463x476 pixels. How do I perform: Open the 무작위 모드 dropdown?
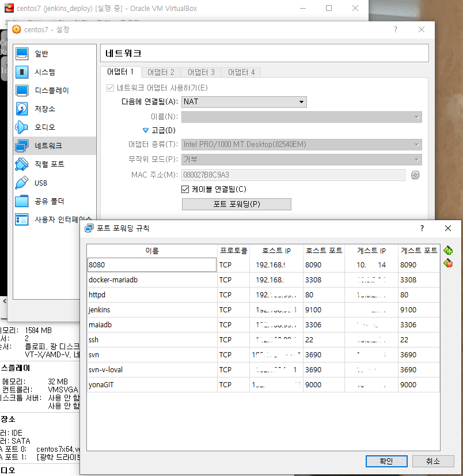pyautogui.click(x=302, y=160)
